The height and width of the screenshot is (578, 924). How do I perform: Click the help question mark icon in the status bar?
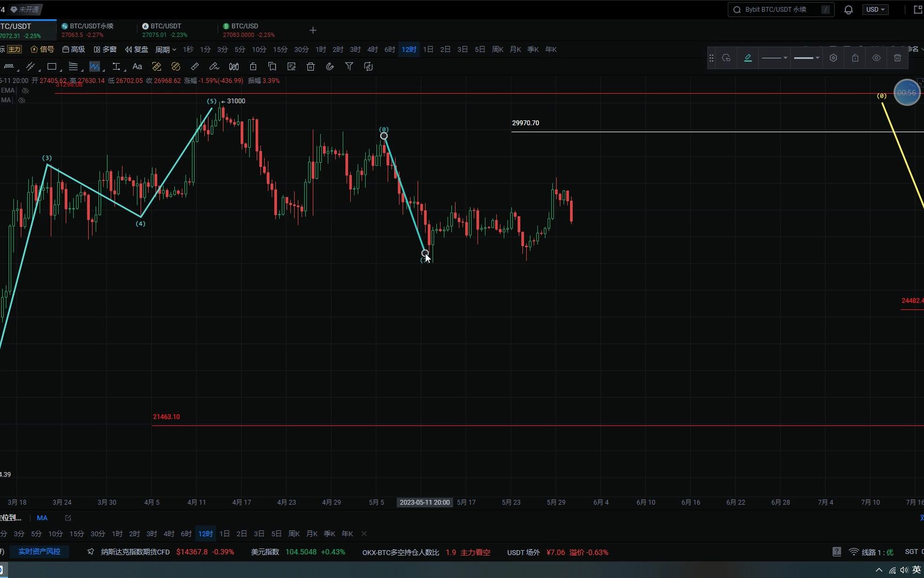[x=837, y=552]
